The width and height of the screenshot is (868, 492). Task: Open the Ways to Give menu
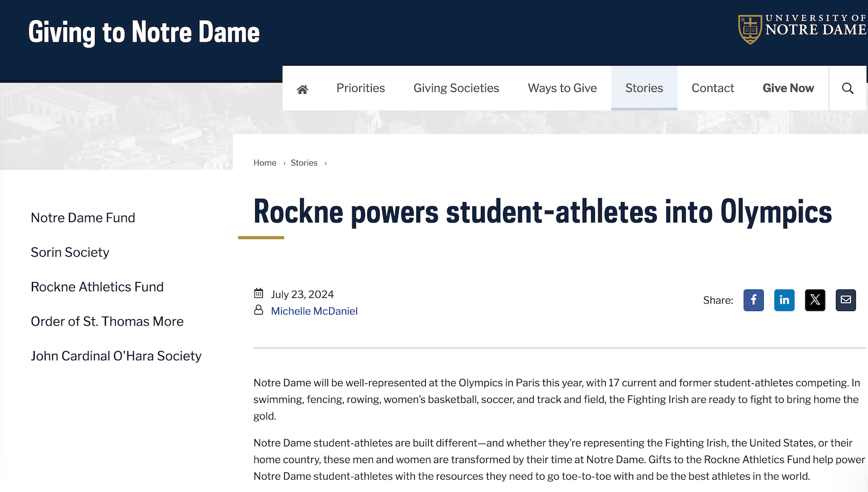(x=562, y=88)
